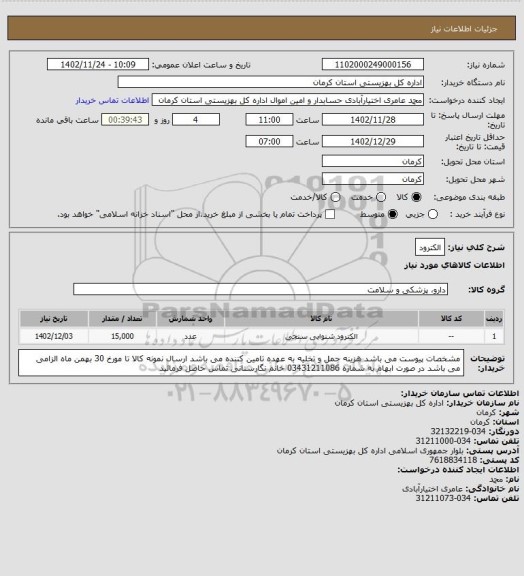Click the 'تعداد / مقدار' column header

pos(122,318)
